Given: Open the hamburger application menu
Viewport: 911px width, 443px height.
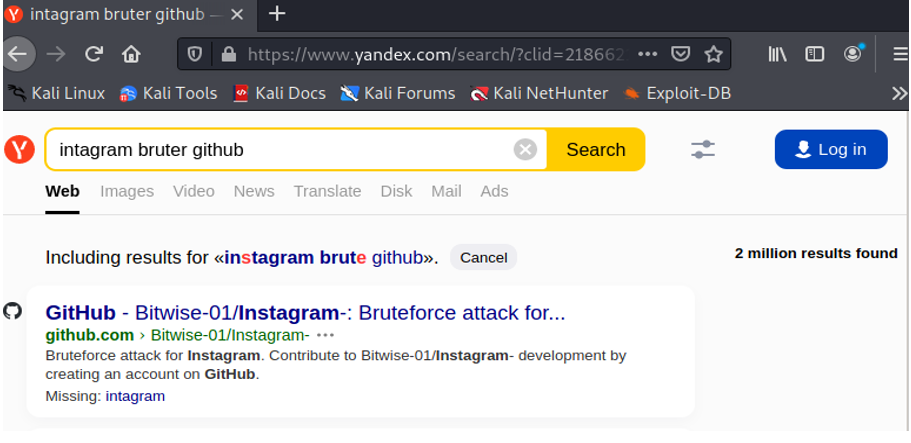Looking at the screenshot, I should pos(900,54).
